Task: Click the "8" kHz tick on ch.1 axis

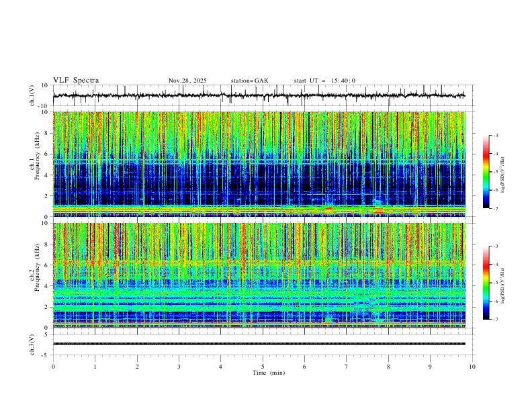Action: (46, 133)
